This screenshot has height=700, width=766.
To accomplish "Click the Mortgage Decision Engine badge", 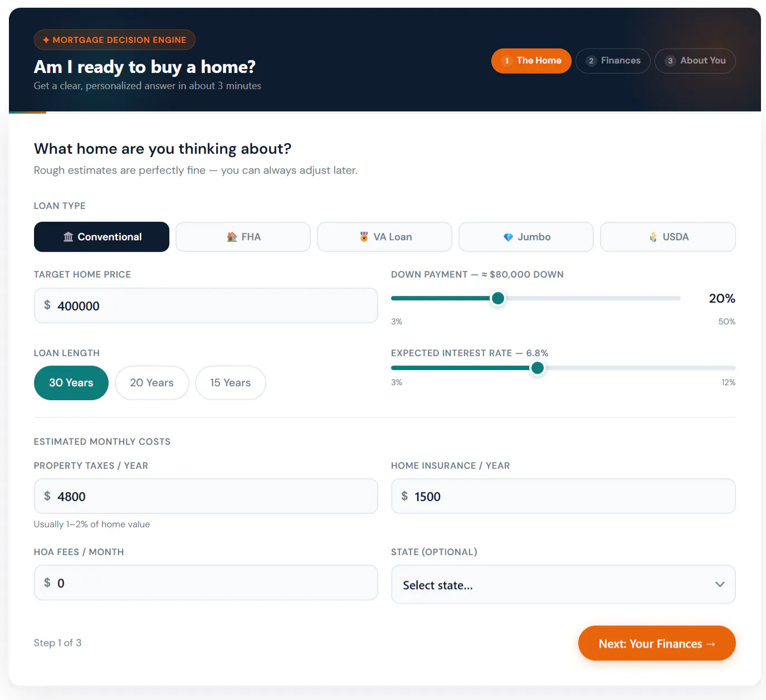I will 115,40.
